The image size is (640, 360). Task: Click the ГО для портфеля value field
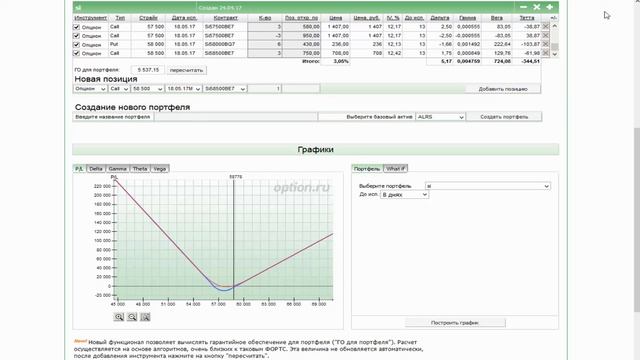(148, 70)
